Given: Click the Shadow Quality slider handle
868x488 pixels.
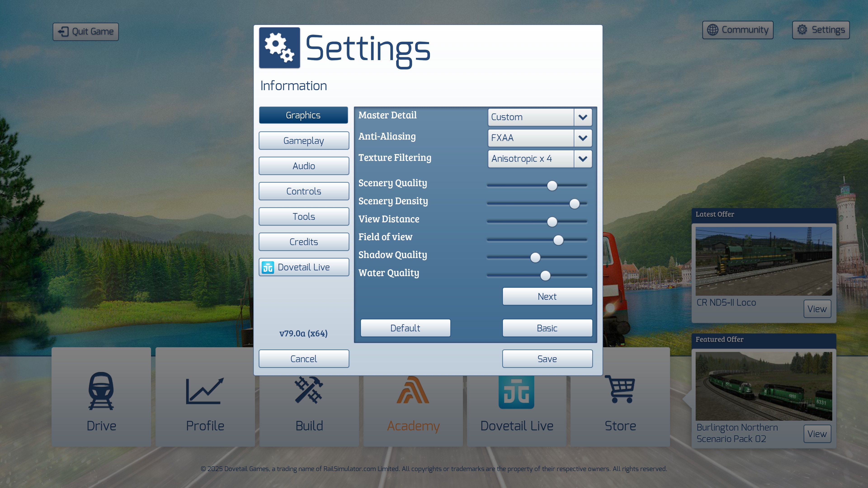Looking at the screenshot, I should 535,258.
